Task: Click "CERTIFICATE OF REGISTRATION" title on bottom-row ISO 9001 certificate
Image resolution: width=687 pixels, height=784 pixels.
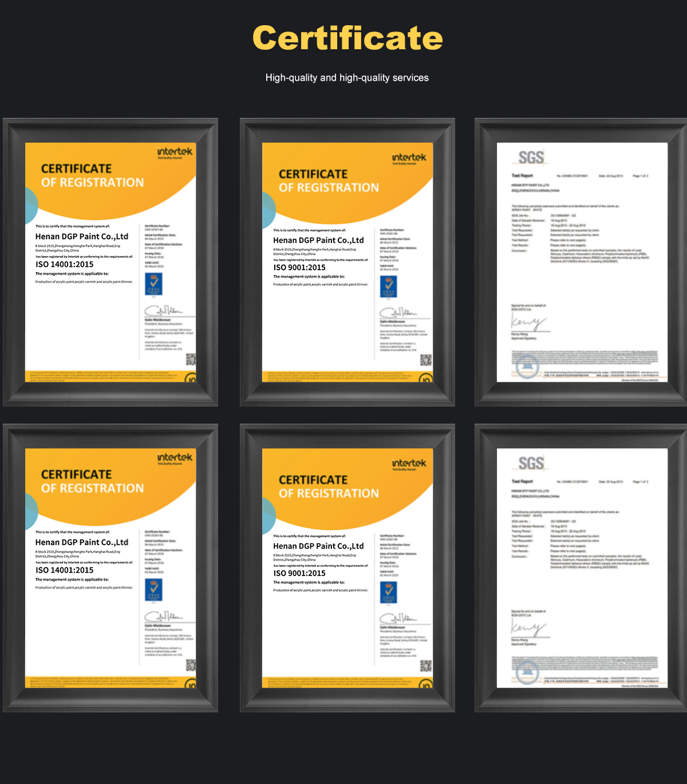Action: pos(329,487)
